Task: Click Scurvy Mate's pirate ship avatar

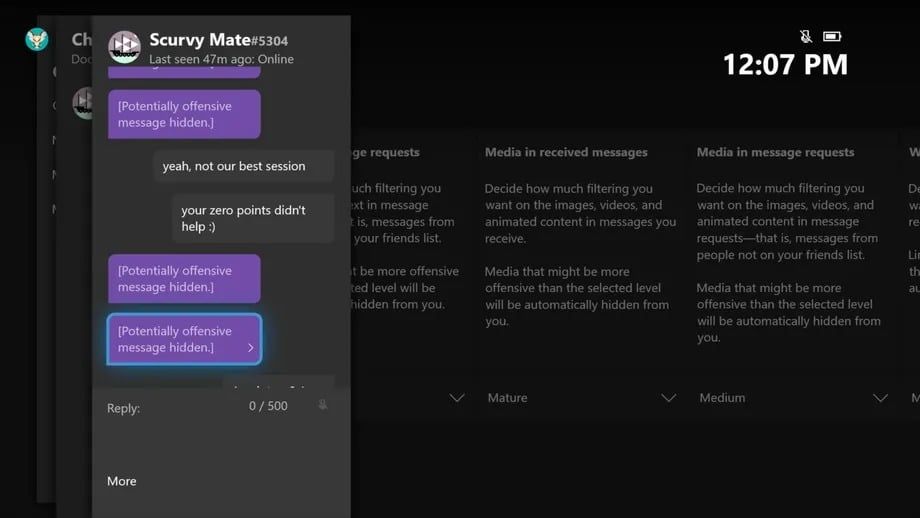Action: [x=124, y=47]
